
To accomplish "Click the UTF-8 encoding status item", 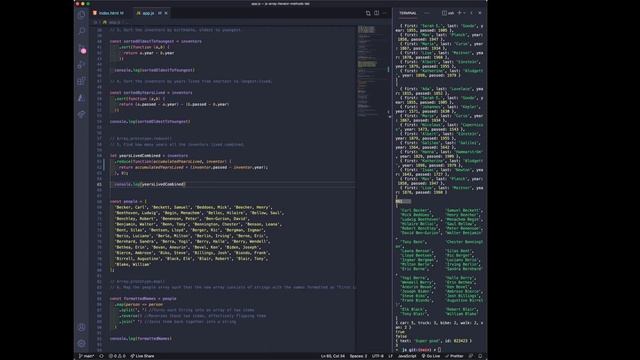I will [x=378, y=356].
